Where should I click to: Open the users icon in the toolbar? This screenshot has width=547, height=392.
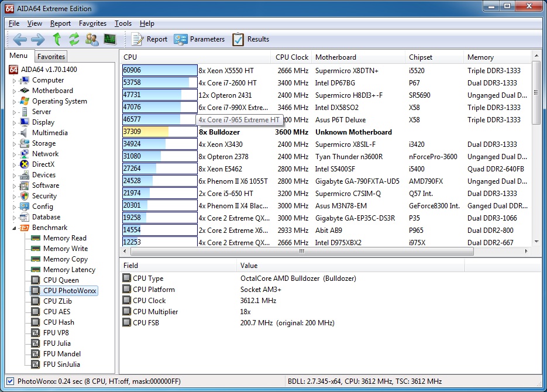[92, 39]
